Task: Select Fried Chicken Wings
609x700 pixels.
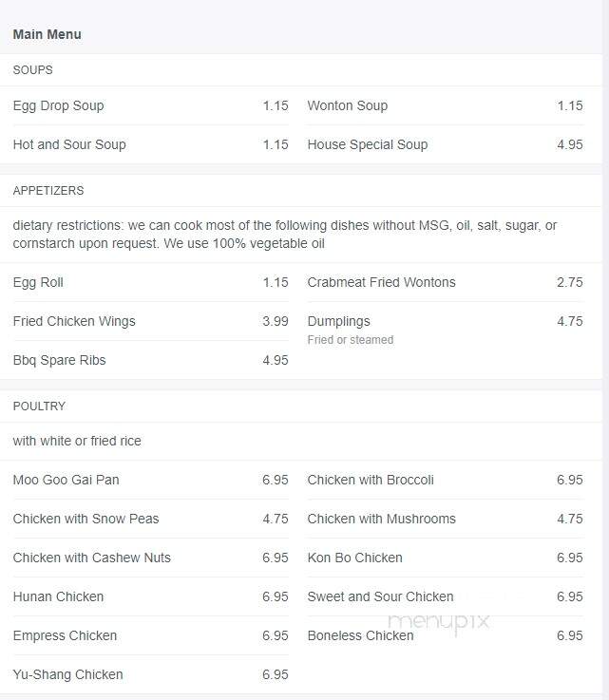Action: point(150,321)
